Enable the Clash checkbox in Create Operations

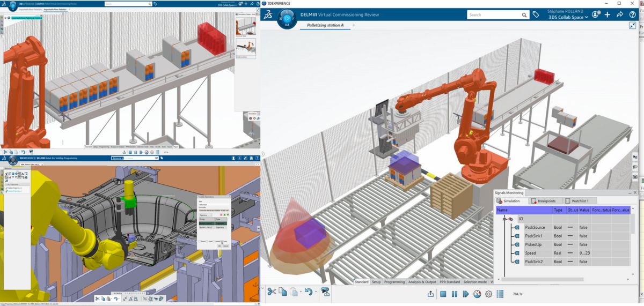coord(207,241)
